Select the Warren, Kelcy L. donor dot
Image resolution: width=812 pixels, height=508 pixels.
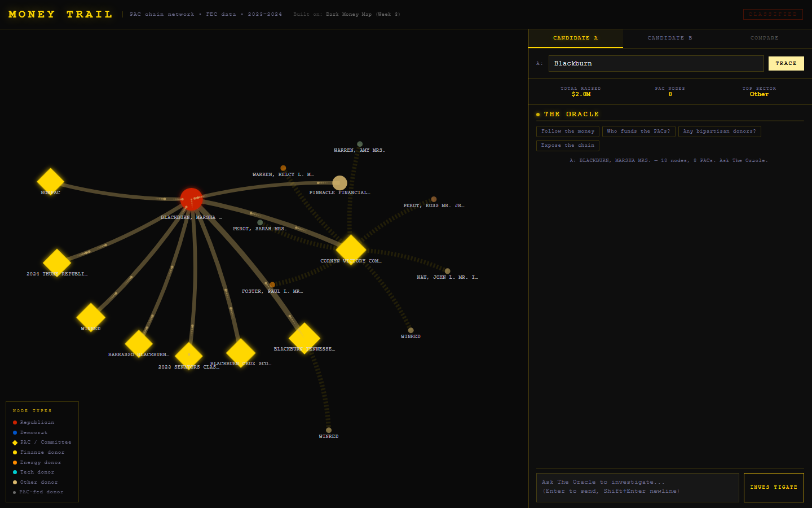tap(283, 168)
